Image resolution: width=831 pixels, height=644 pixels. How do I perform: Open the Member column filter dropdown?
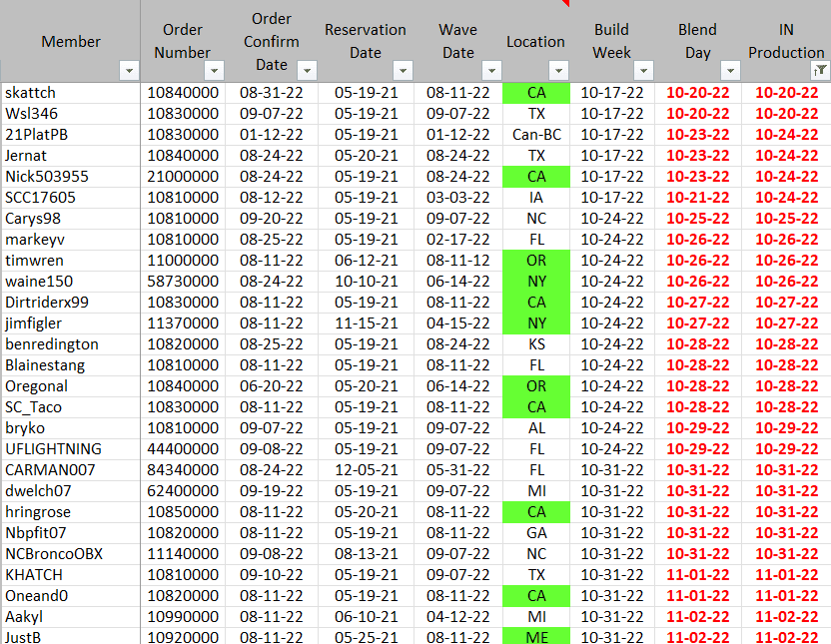click(128, 70)
